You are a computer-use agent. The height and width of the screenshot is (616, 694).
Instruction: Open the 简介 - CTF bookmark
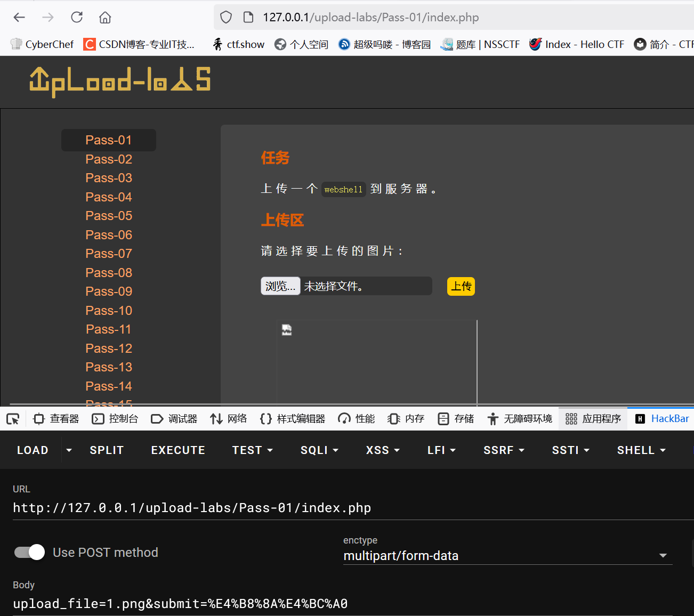pyautogui.click(x=664, y=44)
